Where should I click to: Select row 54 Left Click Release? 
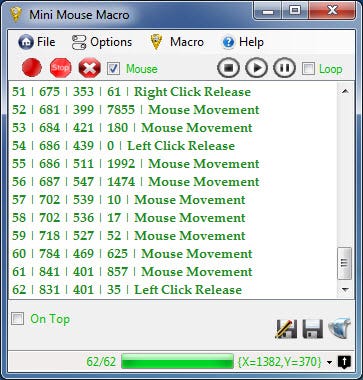point(173,146)
